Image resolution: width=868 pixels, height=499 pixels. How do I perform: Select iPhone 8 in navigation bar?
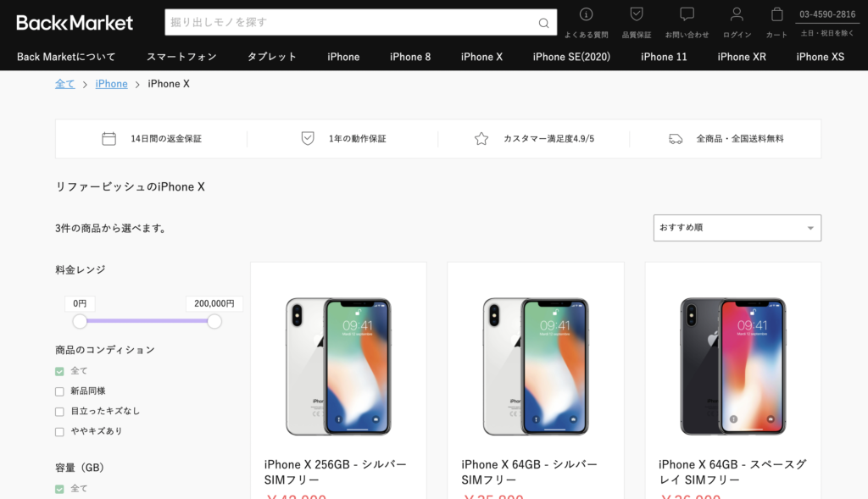point(410,57)
